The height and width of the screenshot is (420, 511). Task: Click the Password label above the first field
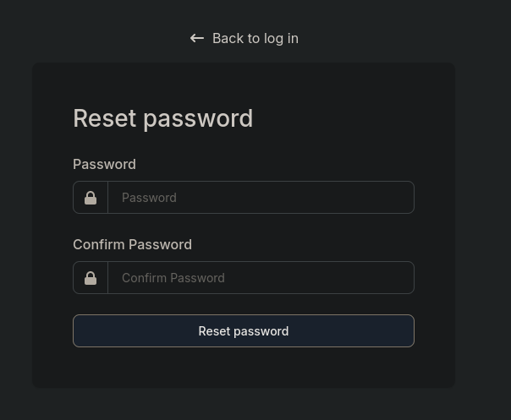104,164
